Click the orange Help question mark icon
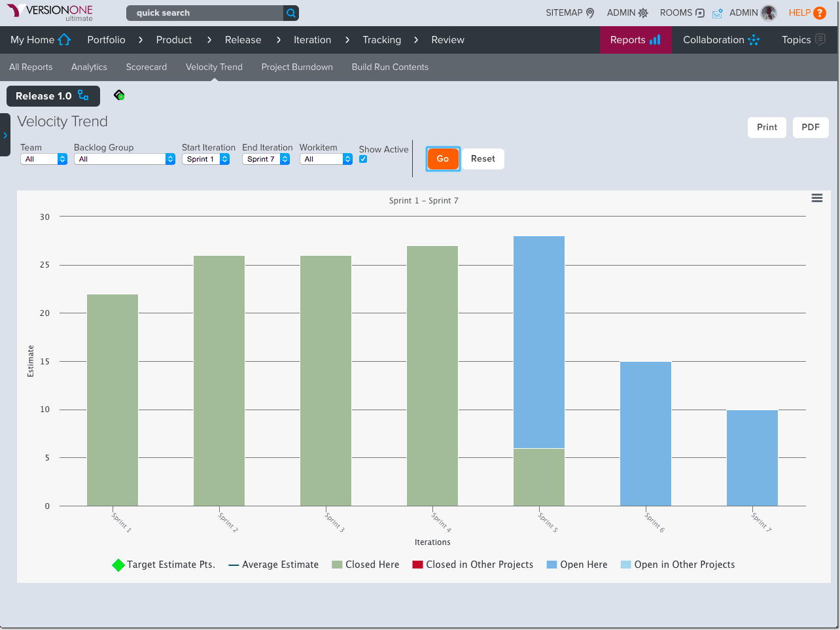This screenshot has height=630, width=840. point(819,13)
